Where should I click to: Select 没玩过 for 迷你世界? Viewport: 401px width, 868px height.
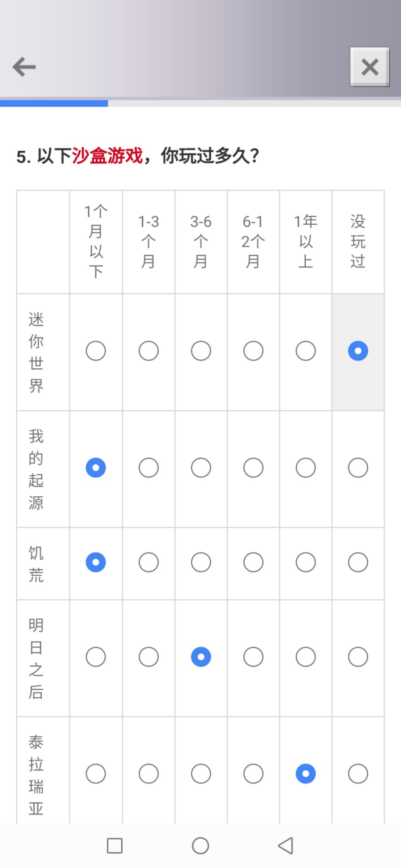tap(358, 351)
